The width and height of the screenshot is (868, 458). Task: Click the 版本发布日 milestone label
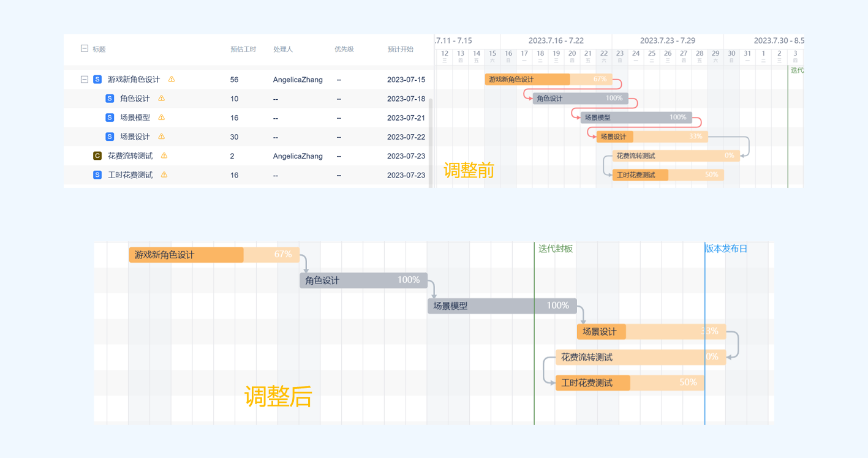(x=726, y=249)
